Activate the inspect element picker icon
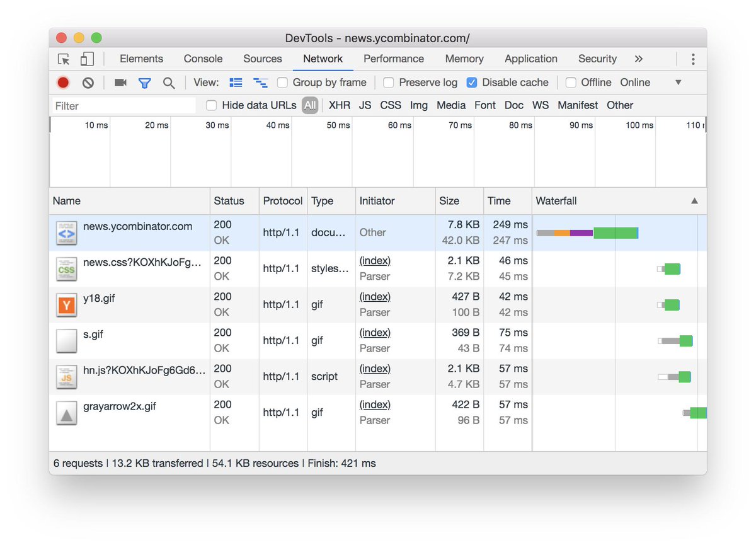Image resolution: width=756 pixels, height=545 pixels. (64, 59)
